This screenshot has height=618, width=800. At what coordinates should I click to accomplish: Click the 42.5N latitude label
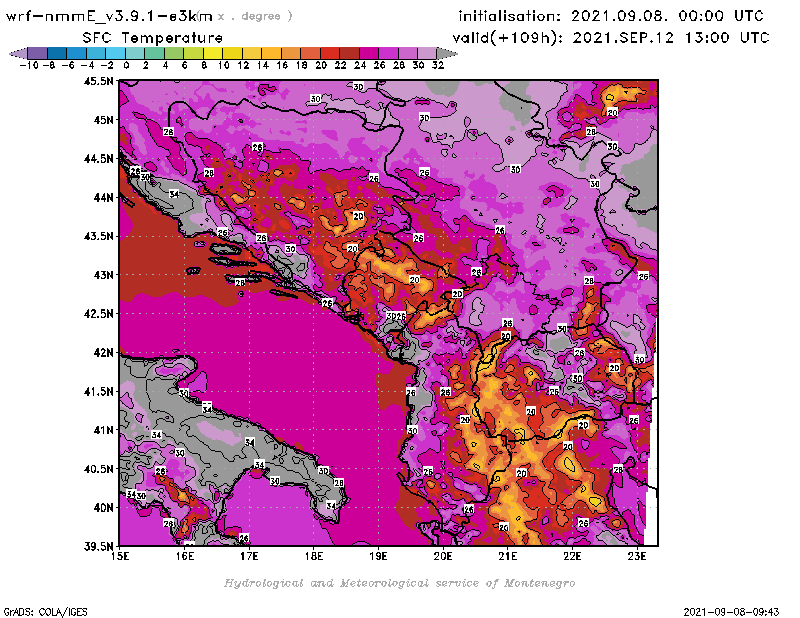(x=98, y=314)
